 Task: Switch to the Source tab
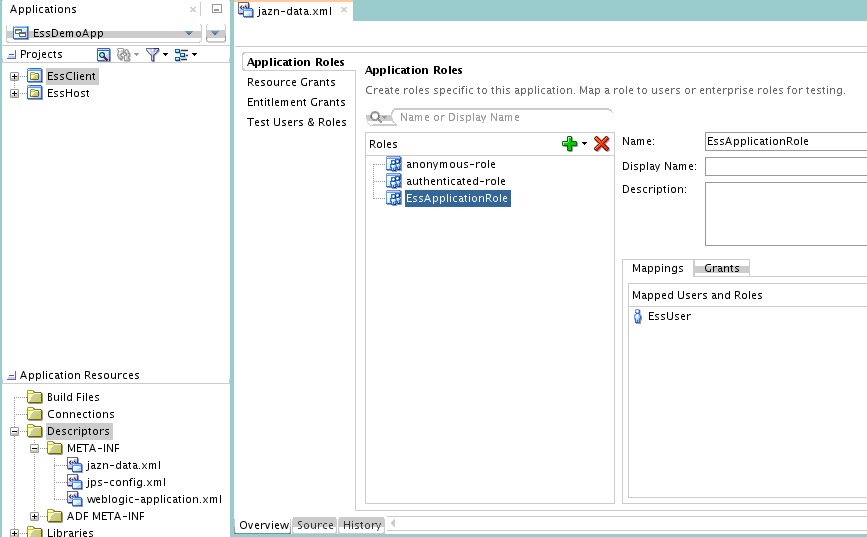[315, 525]
